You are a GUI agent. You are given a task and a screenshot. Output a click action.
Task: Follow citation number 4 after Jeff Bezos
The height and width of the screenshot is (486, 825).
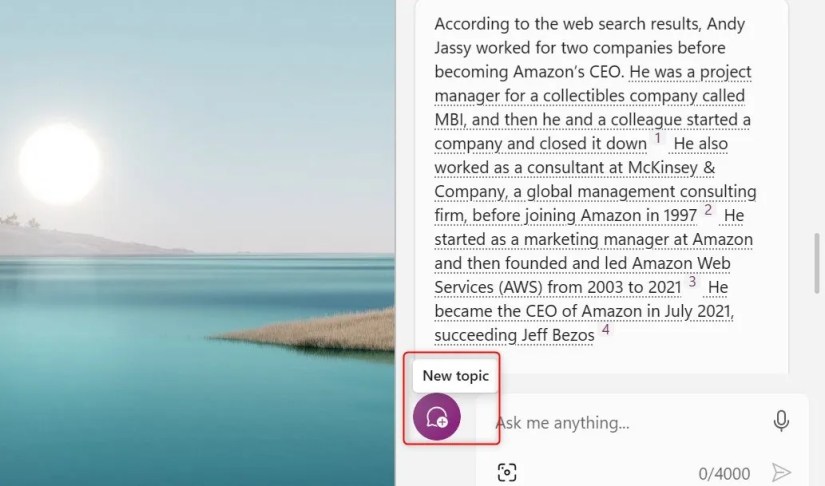click(606, 330)
